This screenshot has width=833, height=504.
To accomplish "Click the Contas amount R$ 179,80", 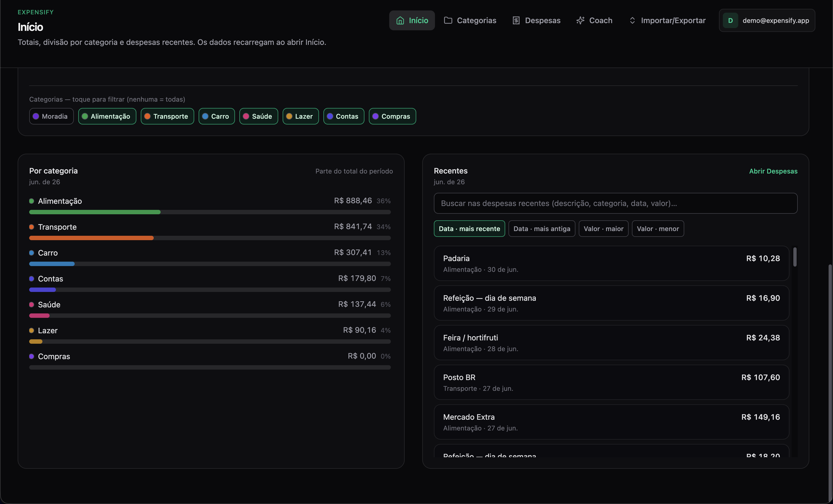I will [x=357, y=278].
